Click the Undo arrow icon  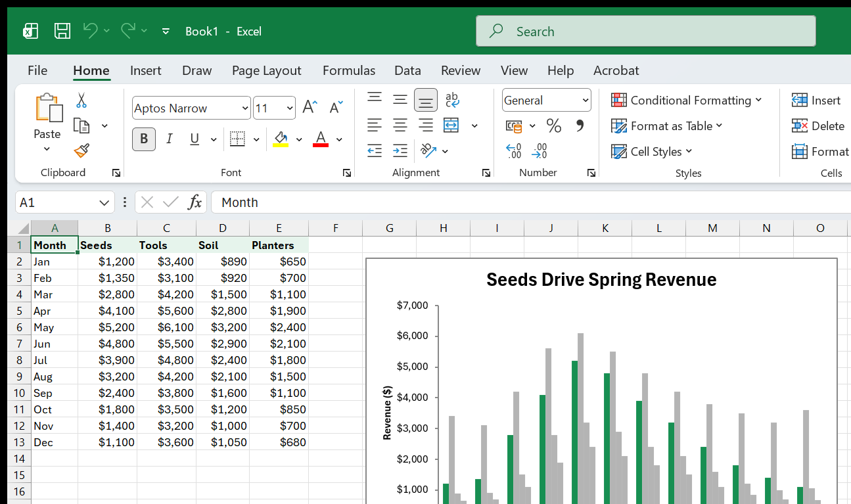pyautogui.click(x=90, y=30)
